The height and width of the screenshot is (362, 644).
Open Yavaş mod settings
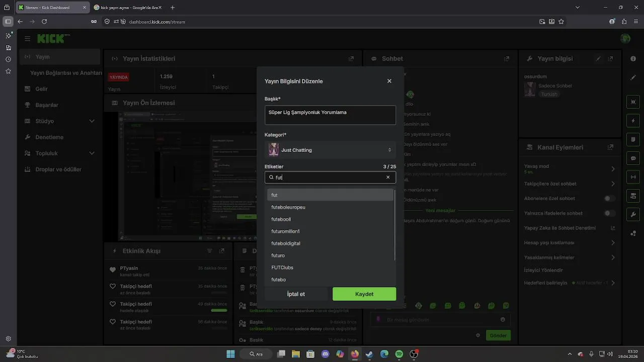coord(570,169)
